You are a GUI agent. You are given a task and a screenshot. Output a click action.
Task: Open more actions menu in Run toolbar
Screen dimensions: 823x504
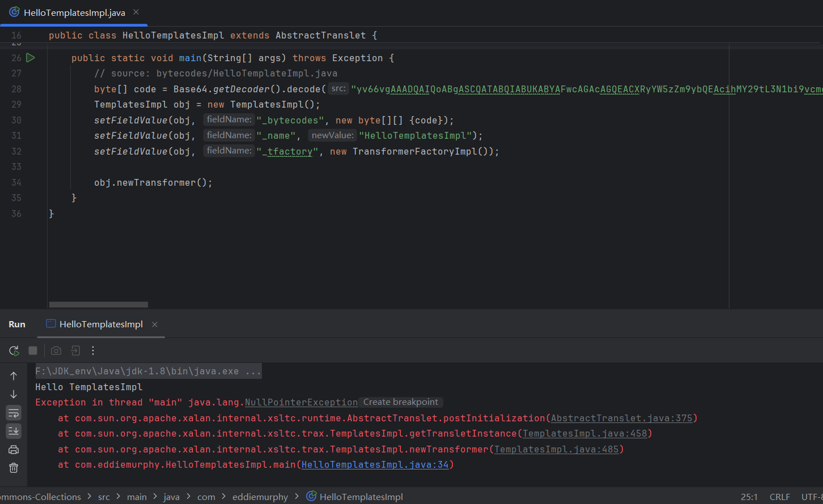93,351
